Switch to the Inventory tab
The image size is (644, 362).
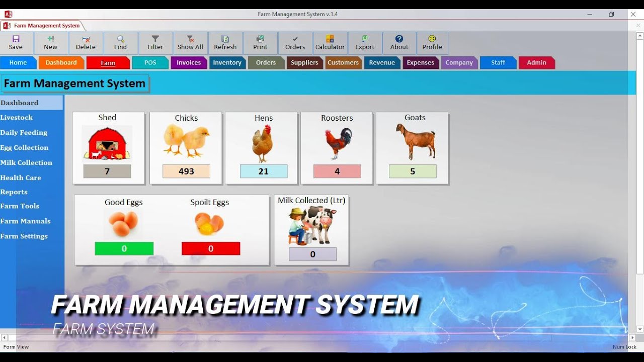[227, 63]
